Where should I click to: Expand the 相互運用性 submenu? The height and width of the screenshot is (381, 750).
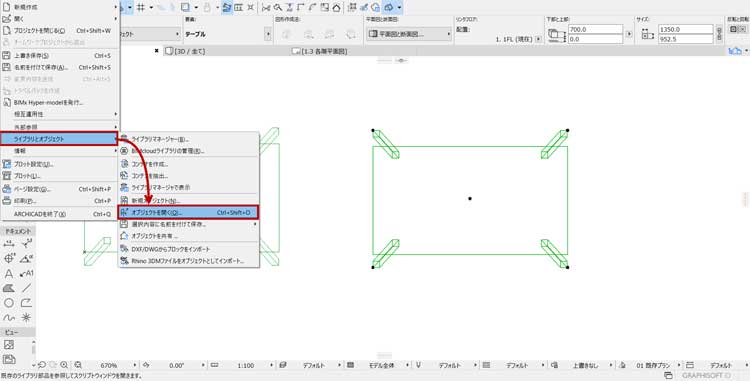(x=59, y=114)
